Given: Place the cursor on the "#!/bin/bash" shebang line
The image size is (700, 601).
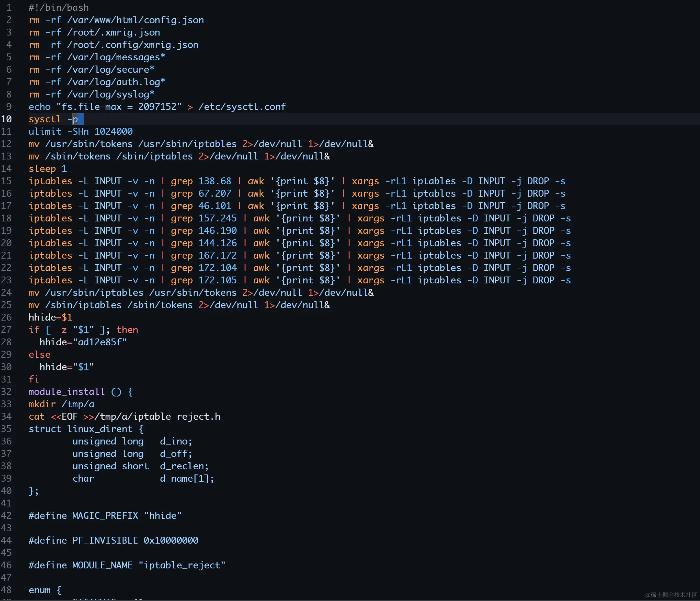Looking at the screenshot, I should [x=59, y=8].
